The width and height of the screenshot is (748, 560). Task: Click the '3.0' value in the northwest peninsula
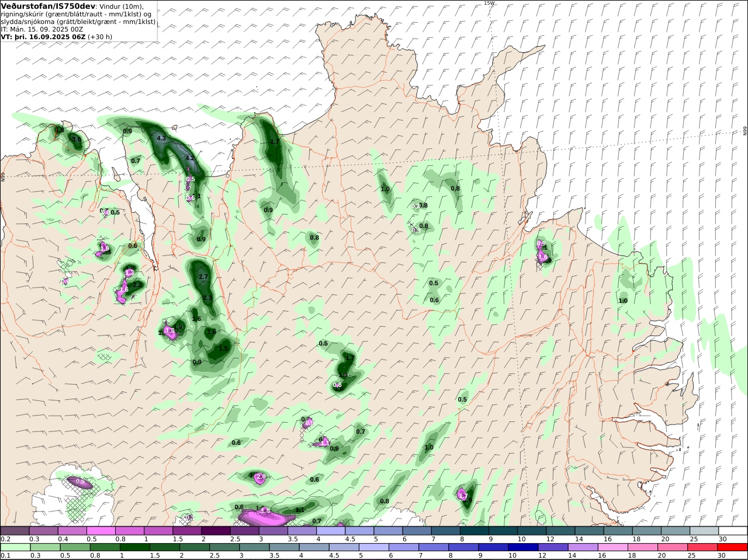77,139
